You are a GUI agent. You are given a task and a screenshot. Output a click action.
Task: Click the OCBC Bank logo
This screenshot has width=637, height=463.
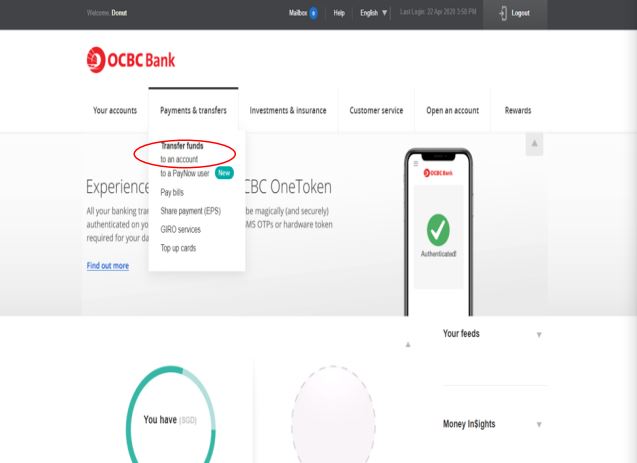click(131, 60)
